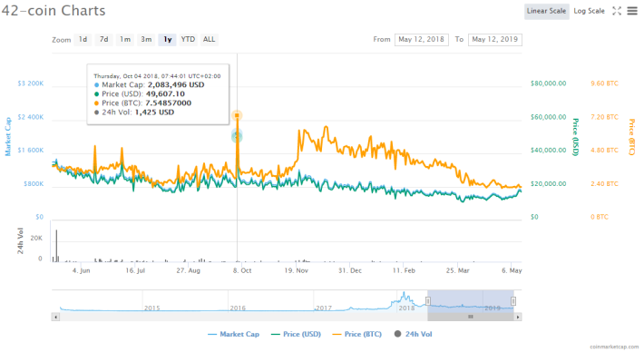Viewport: 644px width, 352px height.
Task: Click the '4.80 BTC' axis label
Action: (x=605, y=151)
